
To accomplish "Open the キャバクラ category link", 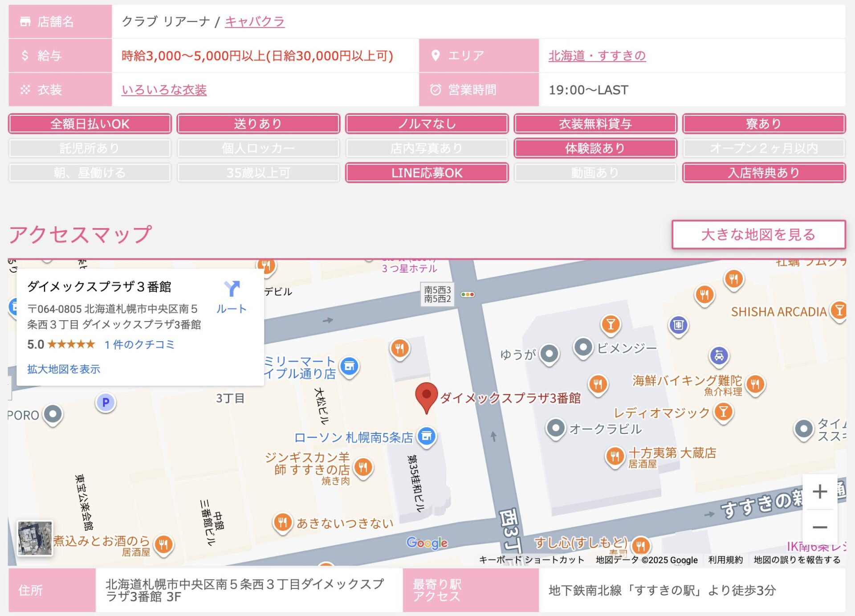I will coord(255,21).
